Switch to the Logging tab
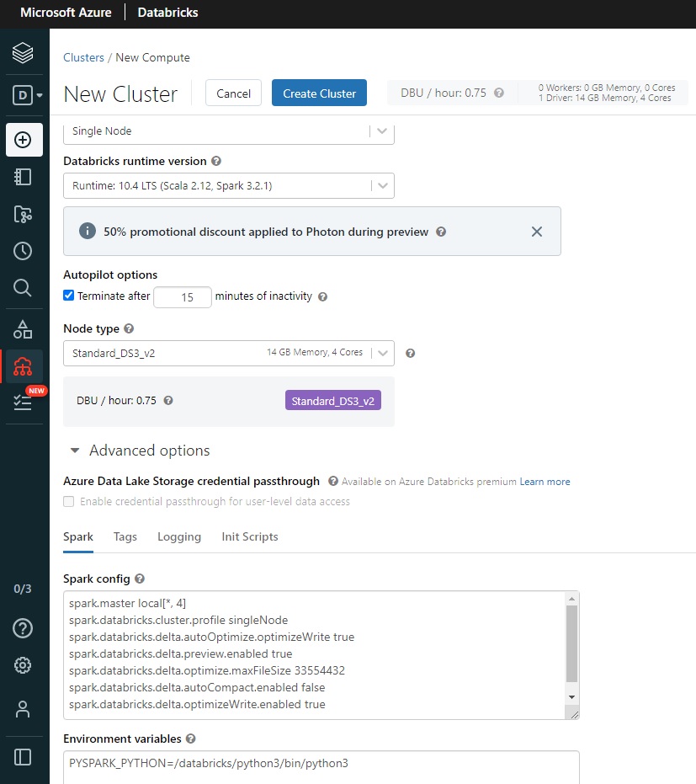 pos(179,536)
